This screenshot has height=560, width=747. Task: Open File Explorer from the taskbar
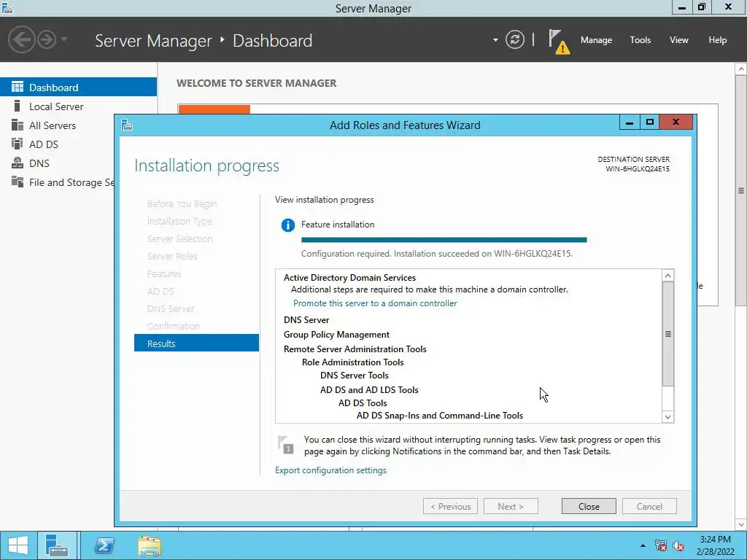(150, 545)
